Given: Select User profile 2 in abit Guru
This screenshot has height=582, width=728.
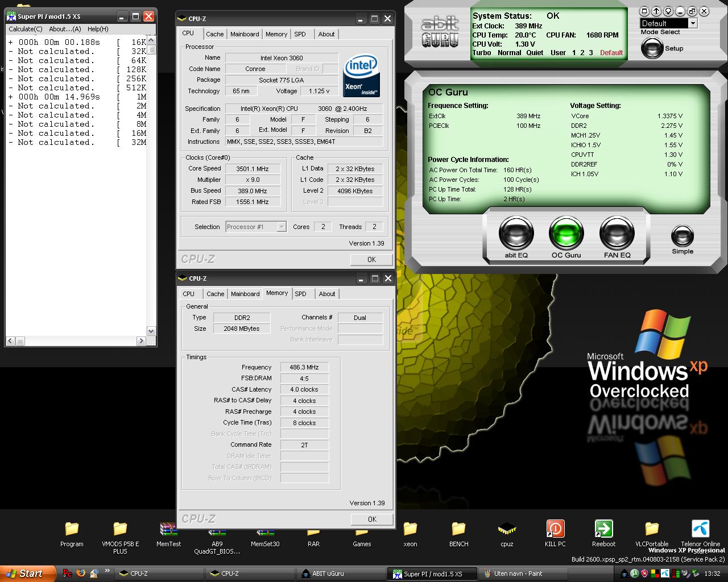Looking at the screenshot, I should [x=582, y=53].
